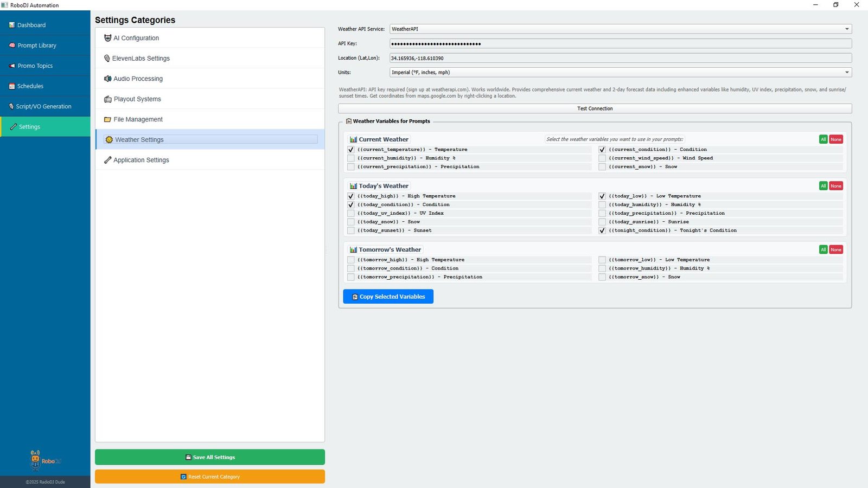Screen dimensions: 868x488
Task: Select Application Settings category
Action: pyautogui.click(x=141, y=160)
